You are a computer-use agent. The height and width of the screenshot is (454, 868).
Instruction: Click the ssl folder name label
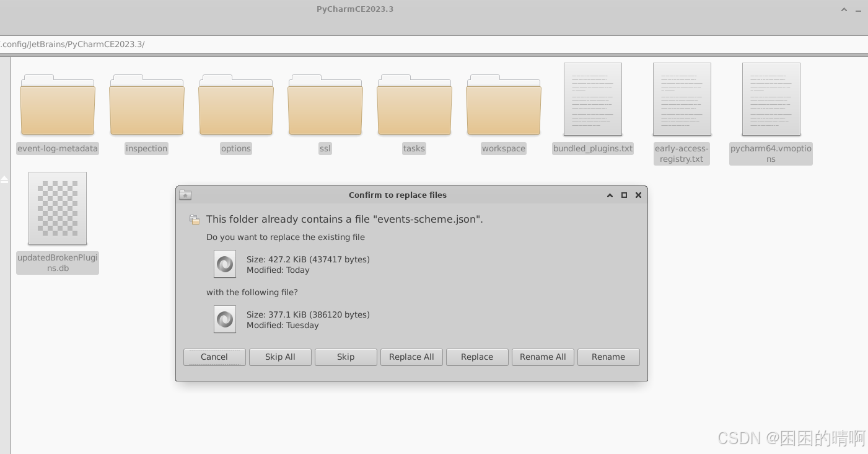point(325,148)
